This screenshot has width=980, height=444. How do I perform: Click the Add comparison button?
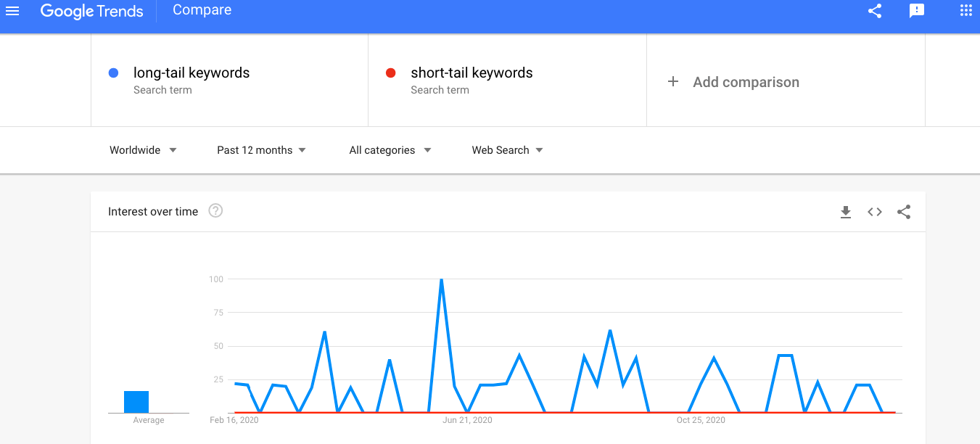click(x=746, y=82)
